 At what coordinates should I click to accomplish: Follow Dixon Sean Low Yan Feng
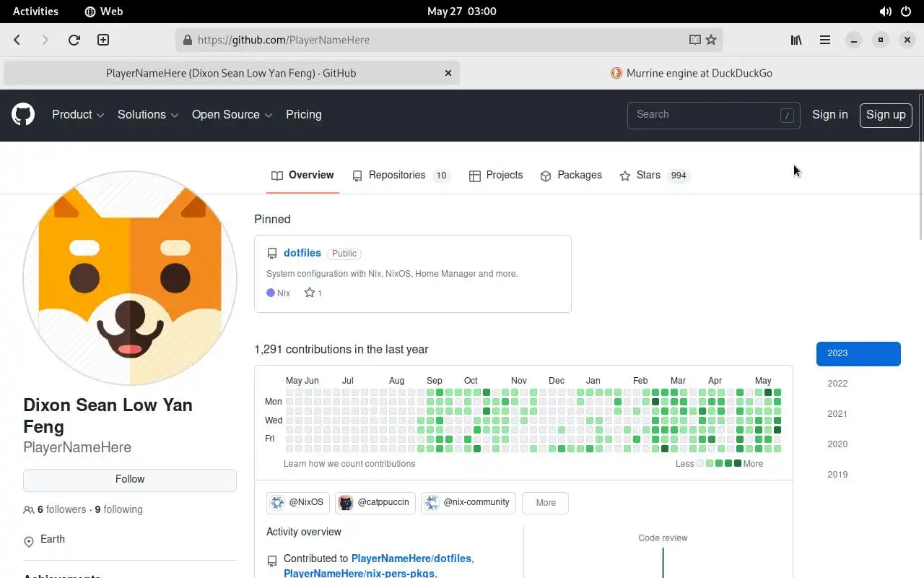click(130, 480)
